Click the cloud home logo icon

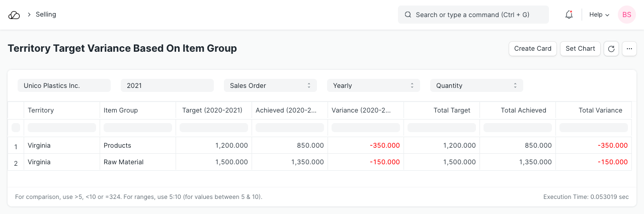[14, 15]
